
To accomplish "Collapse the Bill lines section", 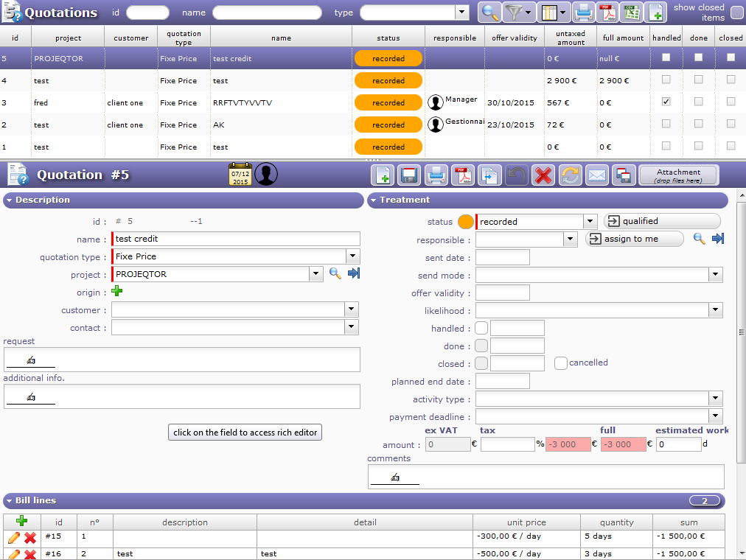I will [10, 501].
